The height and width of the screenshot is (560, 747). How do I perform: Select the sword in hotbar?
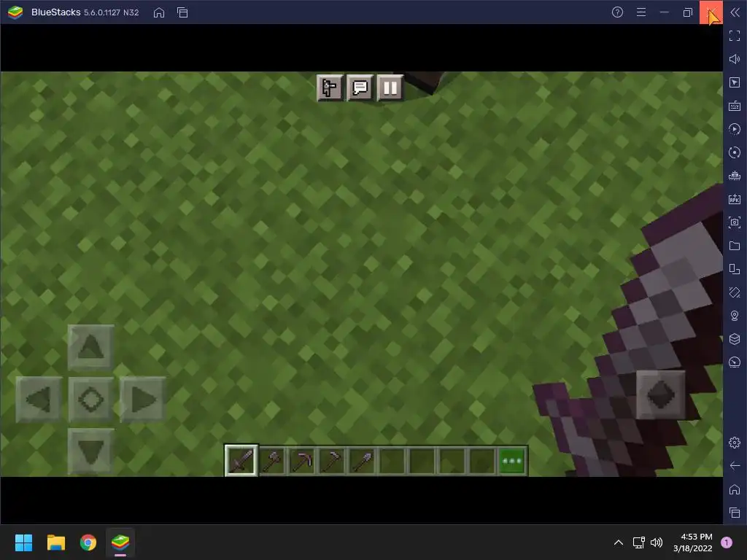click(x=241, y=461)
